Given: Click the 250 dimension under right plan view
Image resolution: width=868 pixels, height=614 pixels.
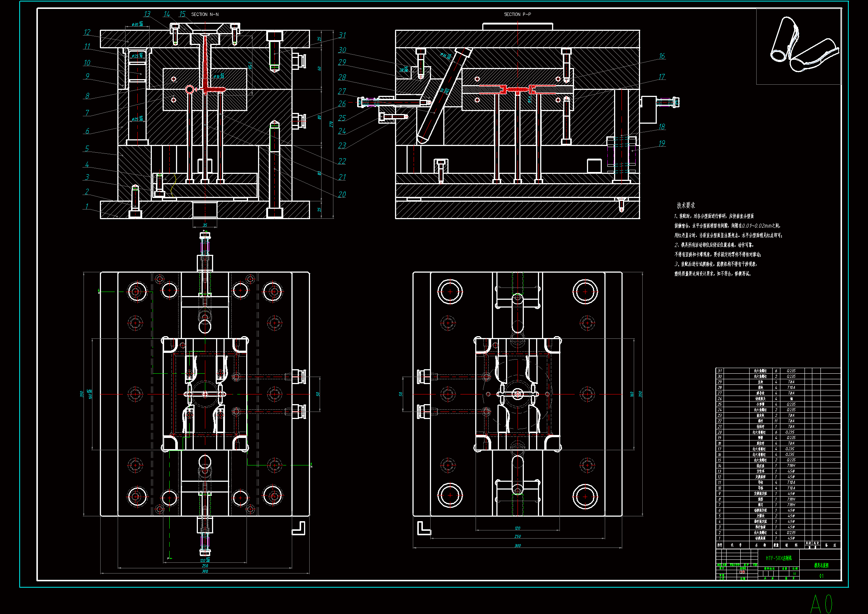Looking at the screenshot, I should (517, 536).
